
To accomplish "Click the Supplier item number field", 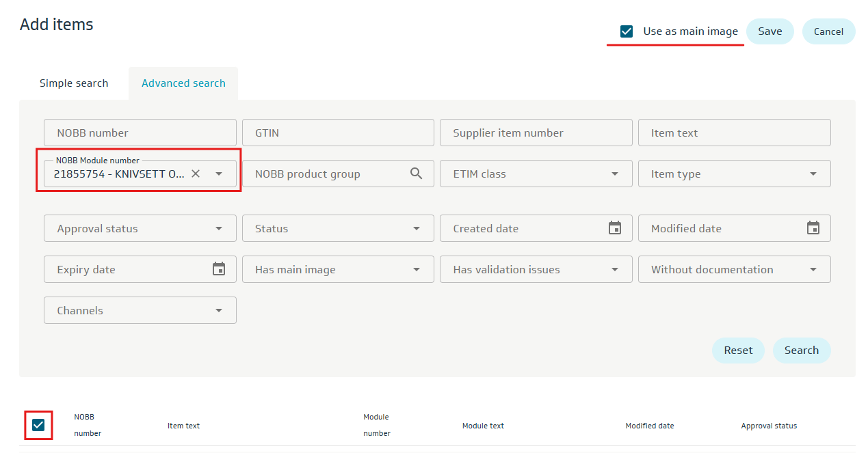I will pos(536,133).
